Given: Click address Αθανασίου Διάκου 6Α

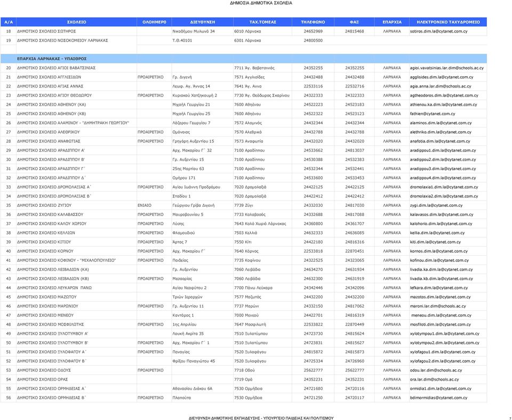Looking at the screenshot, I should [x=193, y=389].
